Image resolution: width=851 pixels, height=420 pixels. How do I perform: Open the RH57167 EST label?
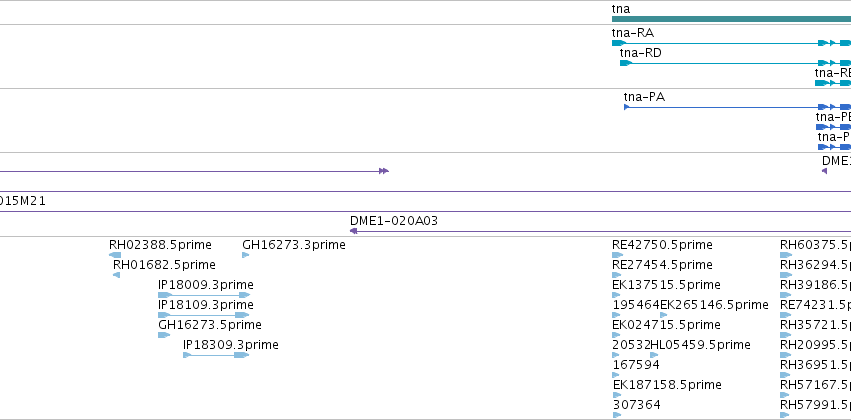coord(815,385)
